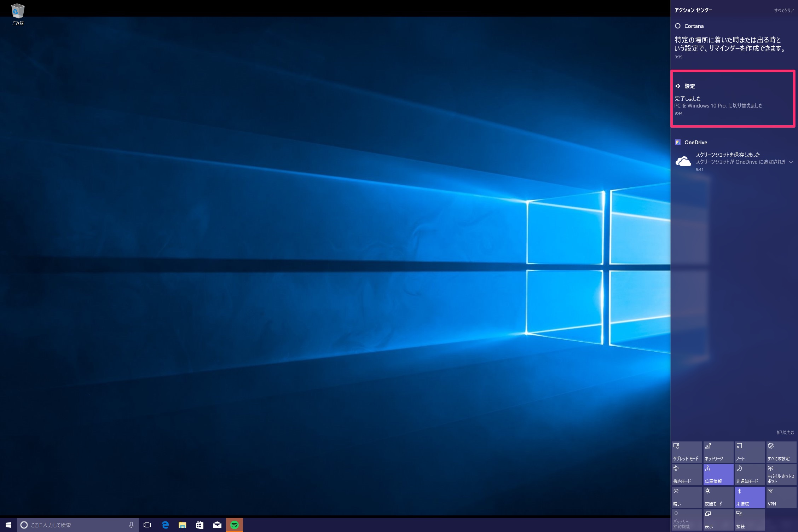Open the VPN quick action
Screen dimensions: 798x532
tap(781, 497)
